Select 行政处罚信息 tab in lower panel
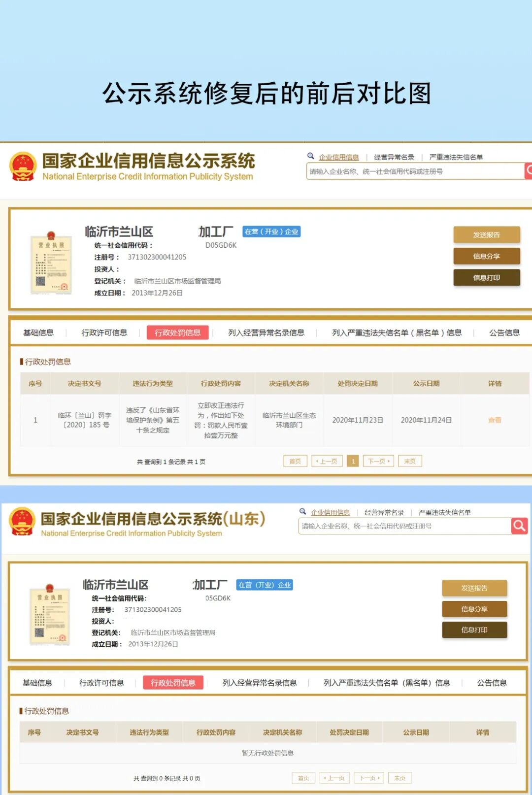Image resolution: width=532 pixels, height=795 pixels. click(173, 683)
